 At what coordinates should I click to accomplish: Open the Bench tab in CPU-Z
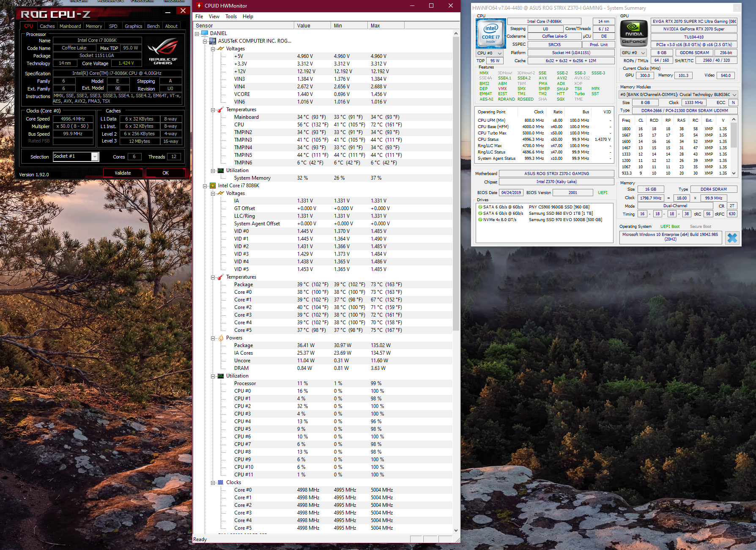pos(153,26)
